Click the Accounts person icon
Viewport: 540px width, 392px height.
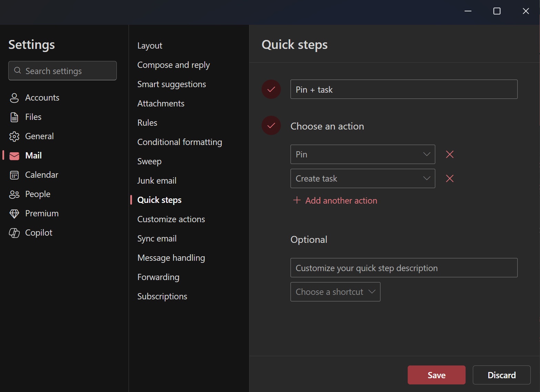tap(14, 98)
